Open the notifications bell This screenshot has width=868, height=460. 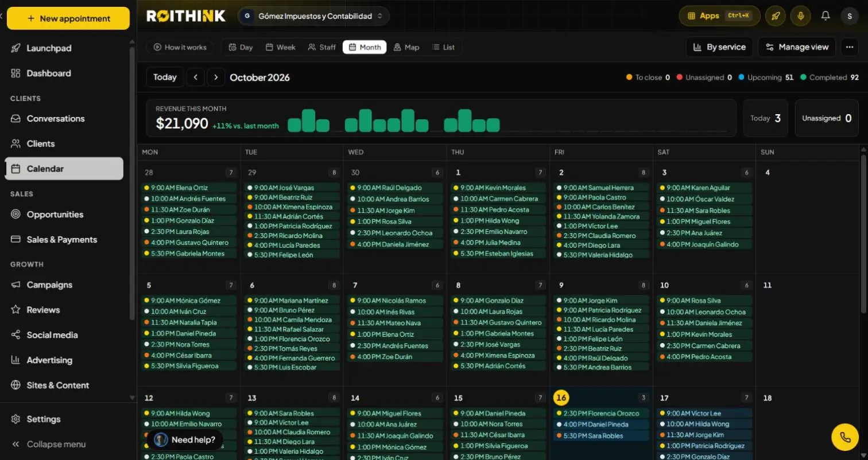pyautogui.click(x=826, y=16)
